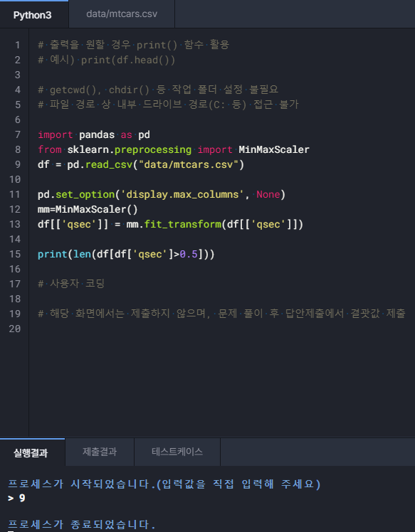Click the '프로세스가 시작되었습니다' message
Image resolution: width=415 pixels, height=532 pixels.
164,484
